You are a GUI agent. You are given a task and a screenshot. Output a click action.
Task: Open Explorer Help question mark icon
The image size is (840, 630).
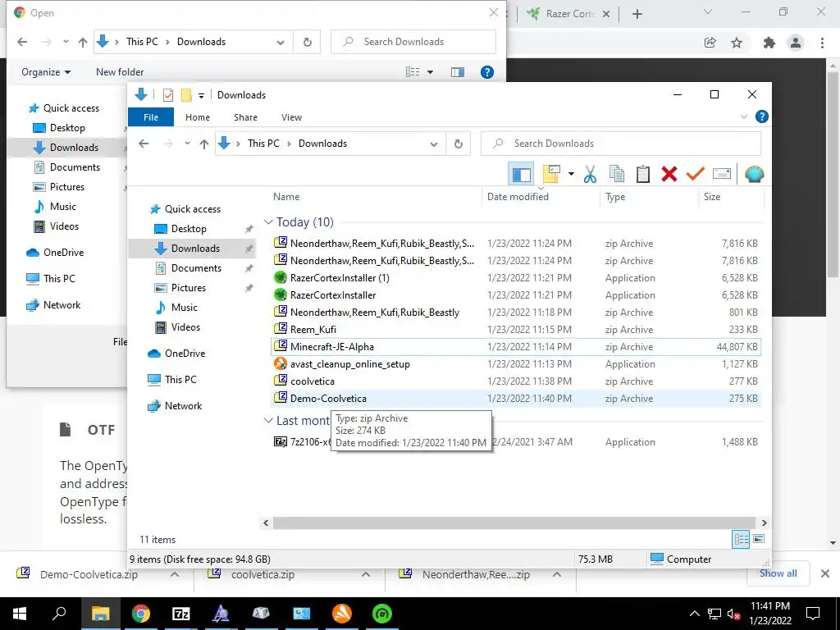point(761,116)
